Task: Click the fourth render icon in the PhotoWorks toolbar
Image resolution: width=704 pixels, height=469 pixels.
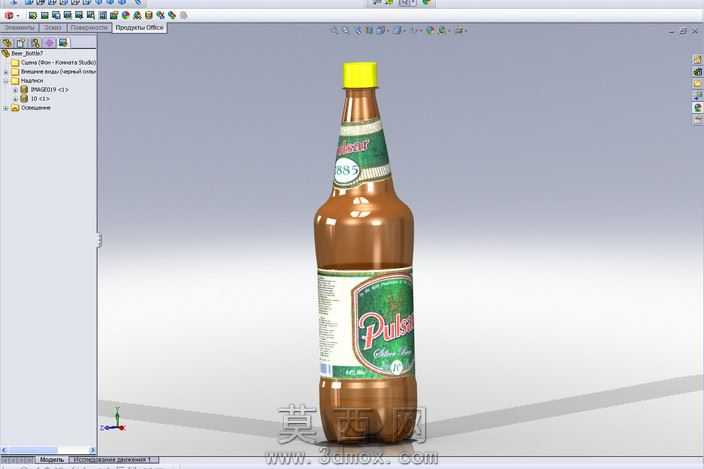Action: point(68,15)
